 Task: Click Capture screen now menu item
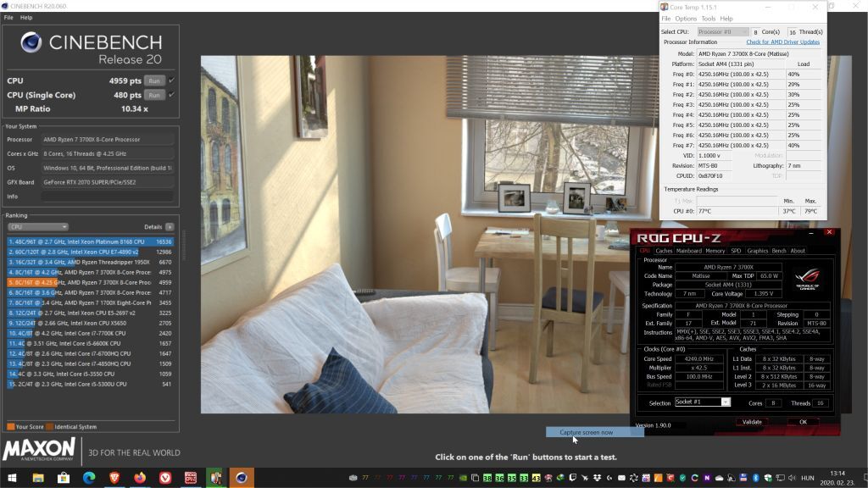coord(594,432)
